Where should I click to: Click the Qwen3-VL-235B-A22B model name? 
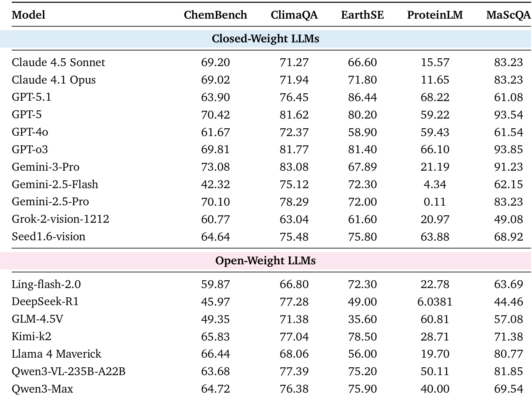tap(68, 372)
